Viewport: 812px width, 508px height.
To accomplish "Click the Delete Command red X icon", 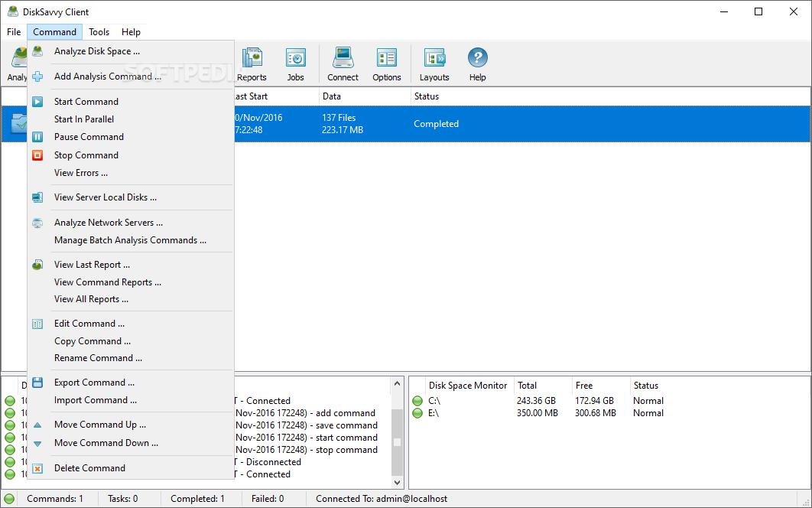I will (x=37, y=469).
